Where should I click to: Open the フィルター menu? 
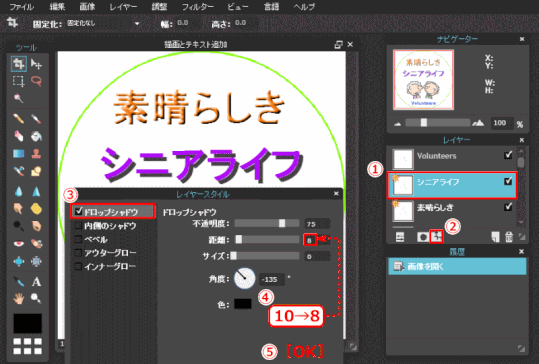pyautogui.click(x=197, y=7)
